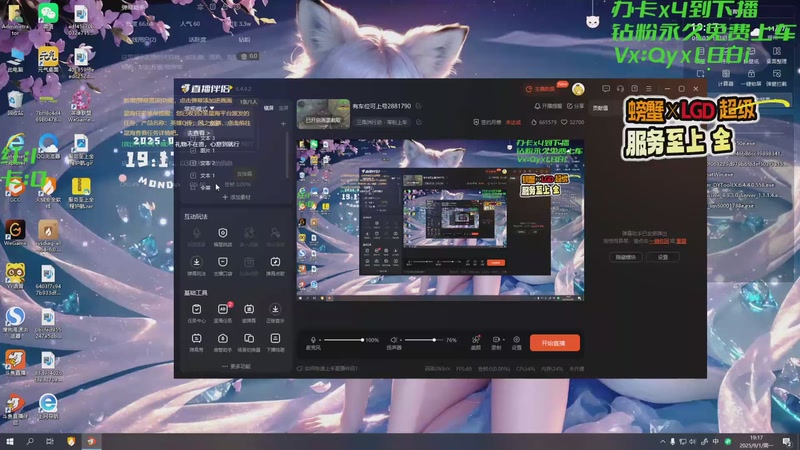Add a new scene with the plus icon

tap(283, 124)
